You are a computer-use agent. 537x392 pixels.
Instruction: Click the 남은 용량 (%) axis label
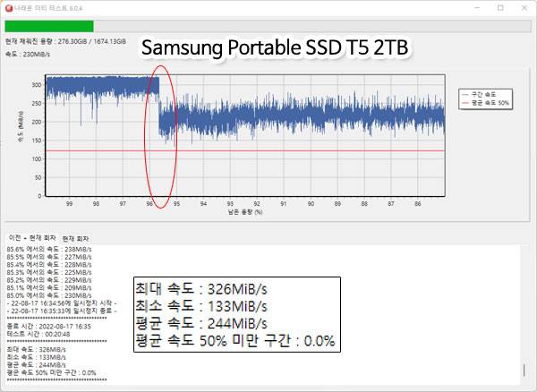point(244,212)
